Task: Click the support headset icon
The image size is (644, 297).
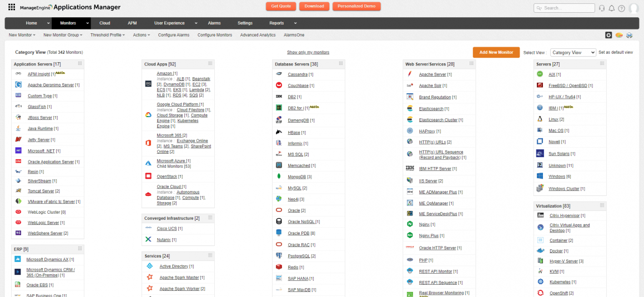Action: pos(602,8)
